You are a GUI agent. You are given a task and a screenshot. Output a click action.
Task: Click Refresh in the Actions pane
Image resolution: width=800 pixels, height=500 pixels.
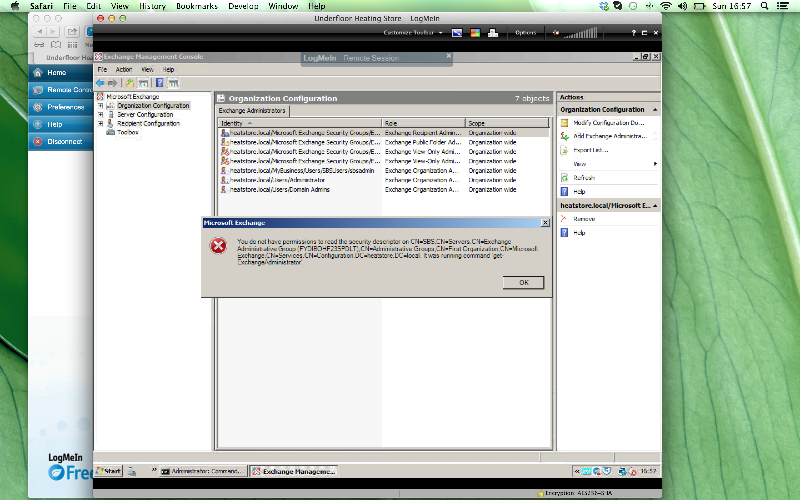pos(584,178)
